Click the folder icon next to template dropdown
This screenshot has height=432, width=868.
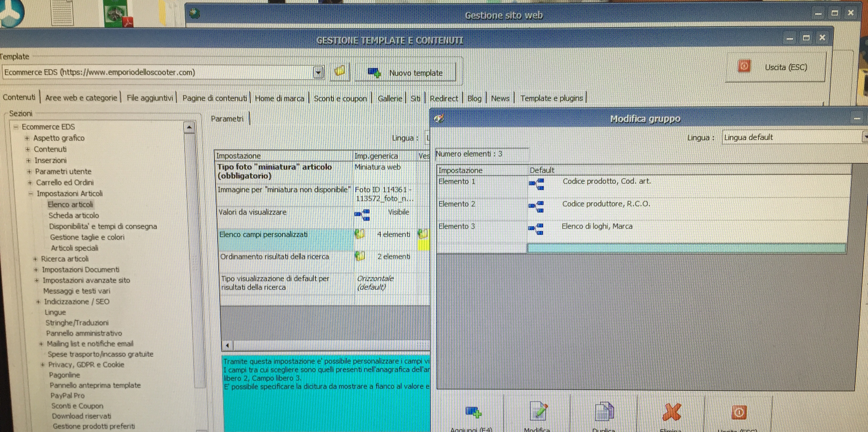tap(339, 71)
